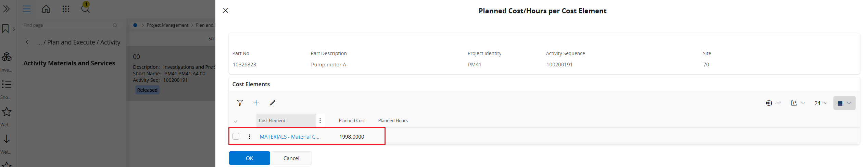Click the bookmark icon in sidebar
Image resolution: width=868 pixels, height=167 pixels.
(5, 29)
